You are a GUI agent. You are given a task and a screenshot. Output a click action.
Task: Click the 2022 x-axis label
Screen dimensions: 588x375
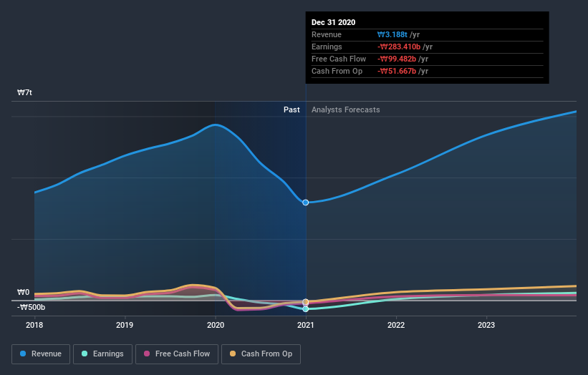(x=396, y=325)
